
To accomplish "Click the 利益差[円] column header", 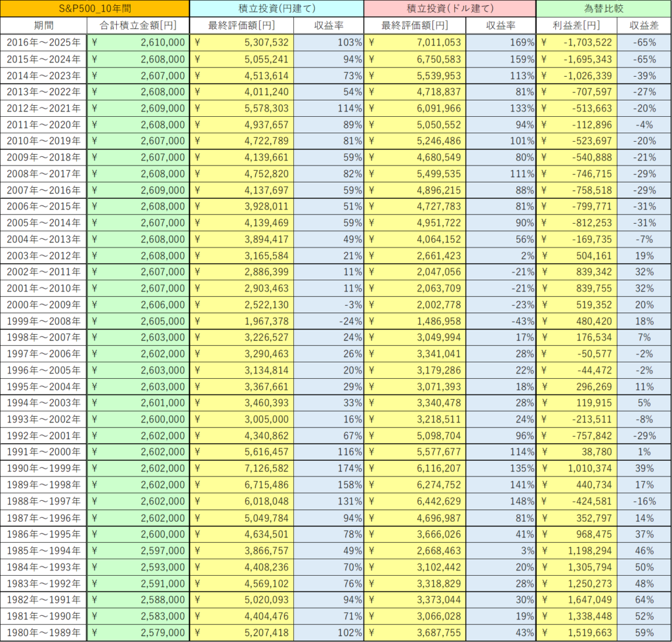I will click(x=577, y=26).
